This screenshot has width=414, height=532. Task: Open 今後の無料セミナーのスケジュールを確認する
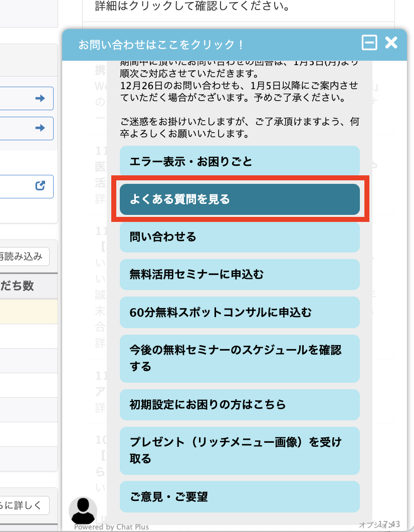240,358
